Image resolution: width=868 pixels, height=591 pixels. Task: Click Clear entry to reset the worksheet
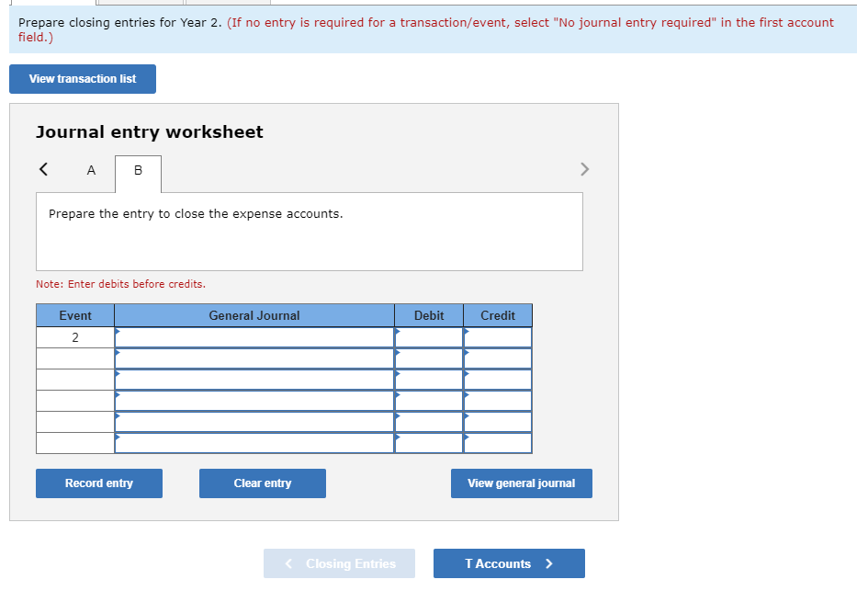click(262, 483)
